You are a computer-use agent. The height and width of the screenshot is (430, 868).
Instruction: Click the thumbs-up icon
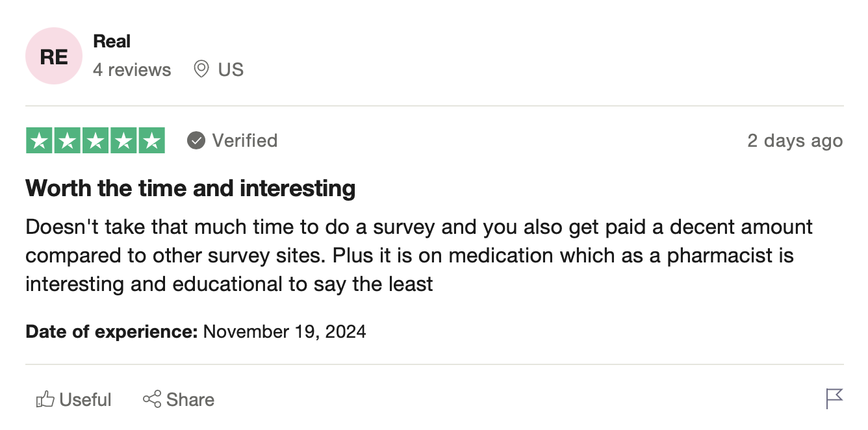(45, 399)
